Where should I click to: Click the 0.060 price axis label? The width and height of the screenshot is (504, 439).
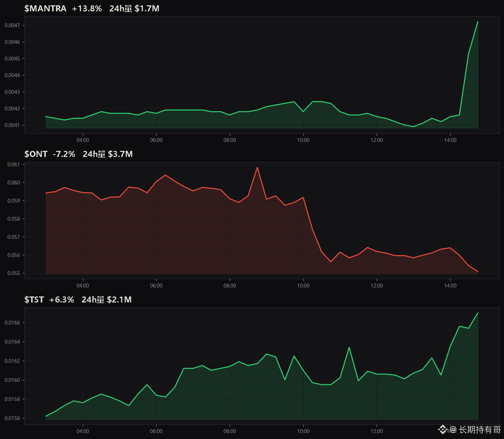(x=14, y=183)
